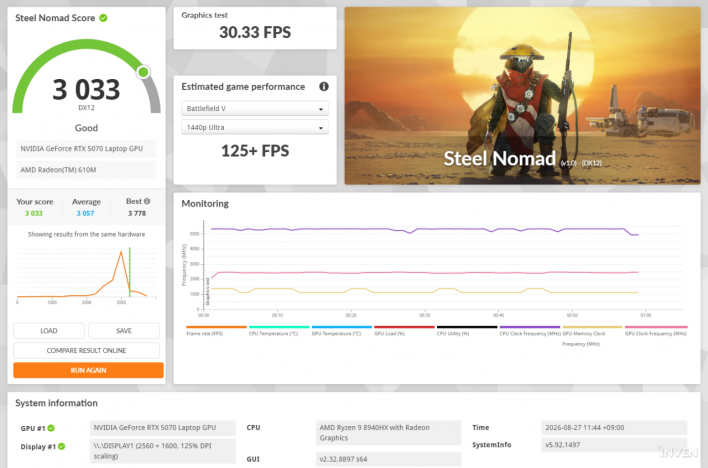Click the 125+ FPS estimate value
Image resolution: width=708 pixels, height=468 pixels.
[x=255, y=151]
